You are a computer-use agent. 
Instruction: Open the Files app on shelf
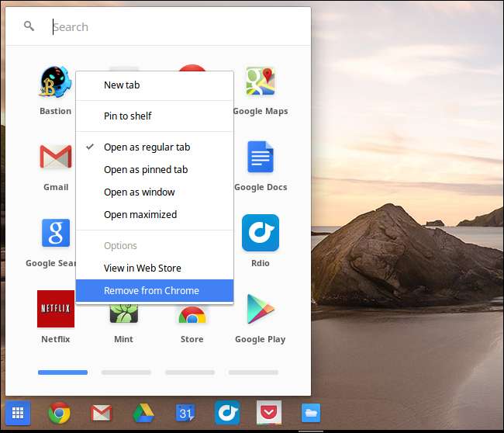pyautogui.click(x=310, y=413)
